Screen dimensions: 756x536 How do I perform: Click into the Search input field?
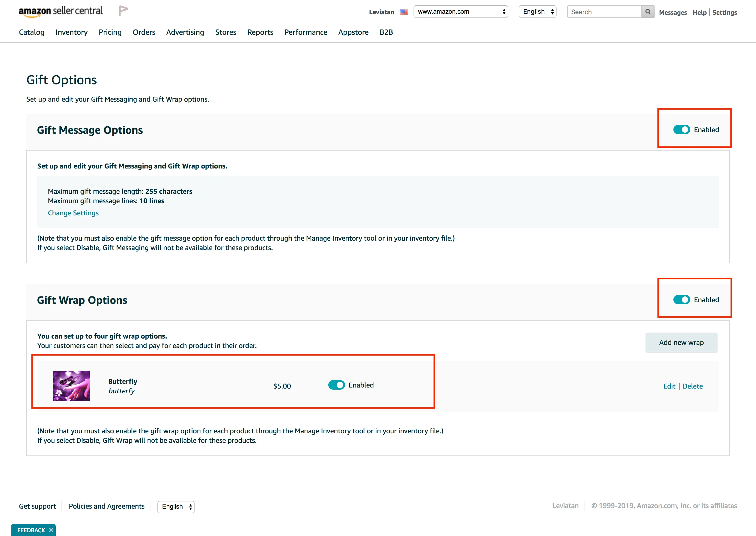tap(604, 12)
